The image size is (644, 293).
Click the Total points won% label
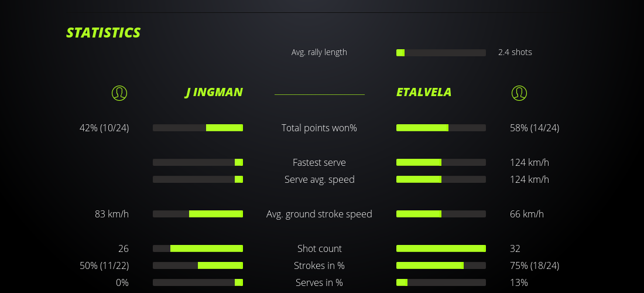coord(319,128)
